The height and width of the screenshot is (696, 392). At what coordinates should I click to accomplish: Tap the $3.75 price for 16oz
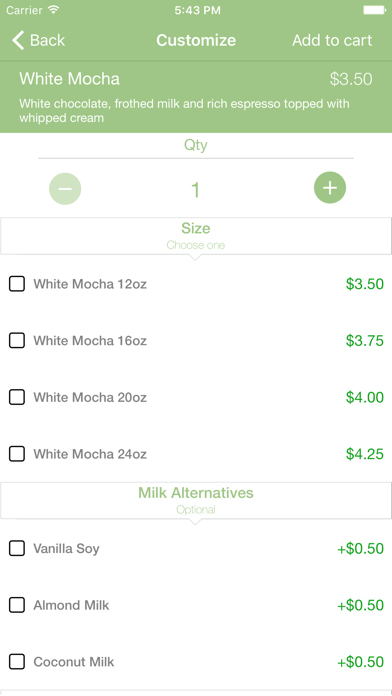[365, 341]
